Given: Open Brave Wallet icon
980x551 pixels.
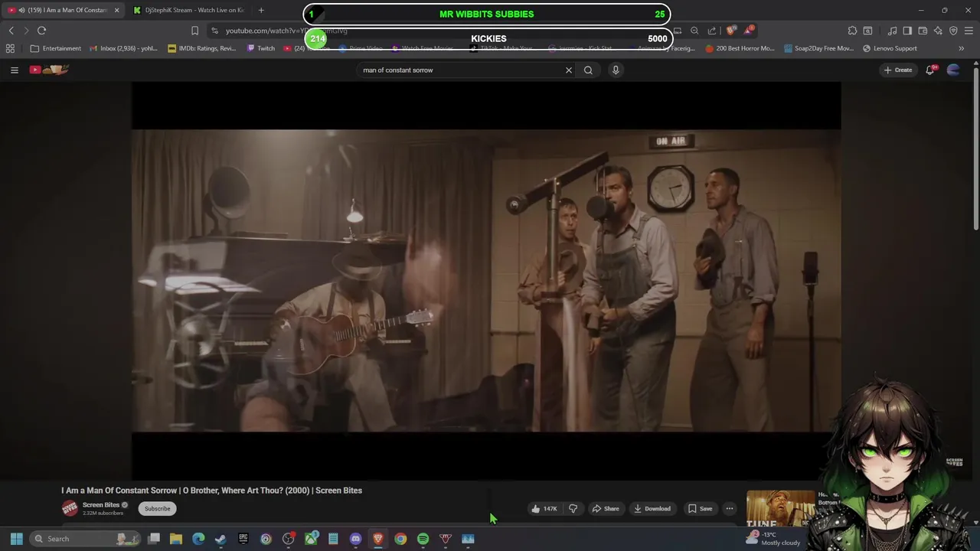Looking at the screenshot, I should (x=923, y=31).
